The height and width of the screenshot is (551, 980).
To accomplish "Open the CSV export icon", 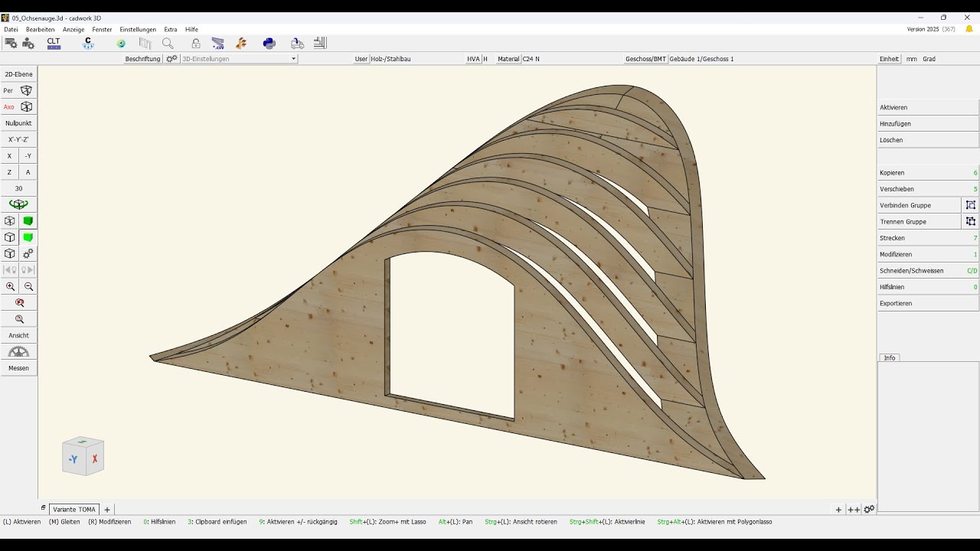I will 218,44.
